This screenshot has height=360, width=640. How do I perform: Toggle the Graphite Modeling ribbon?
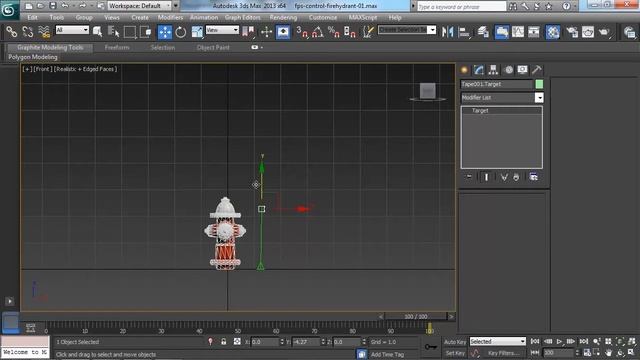pyautogui.click(x=502, y=31)
